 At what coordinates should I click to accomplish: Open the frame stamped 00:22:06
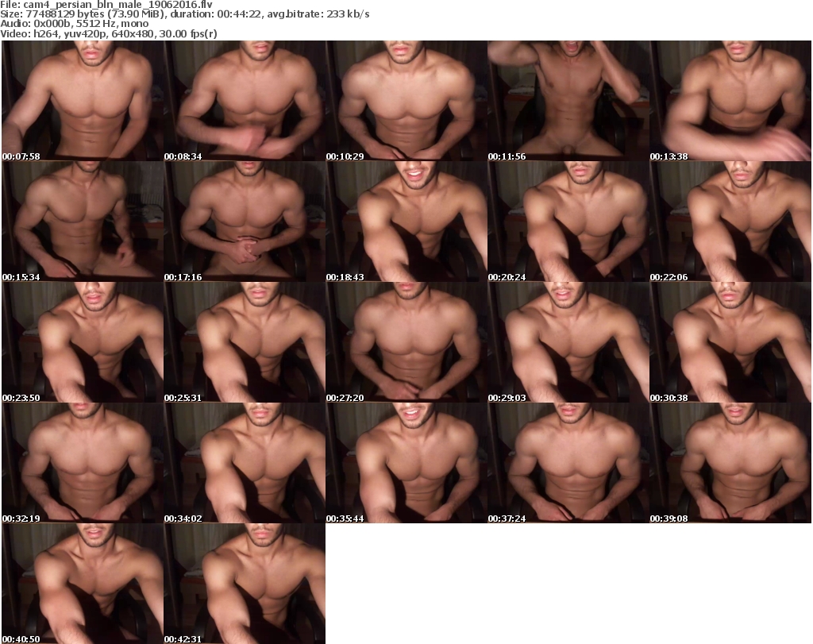coord(730,222)
